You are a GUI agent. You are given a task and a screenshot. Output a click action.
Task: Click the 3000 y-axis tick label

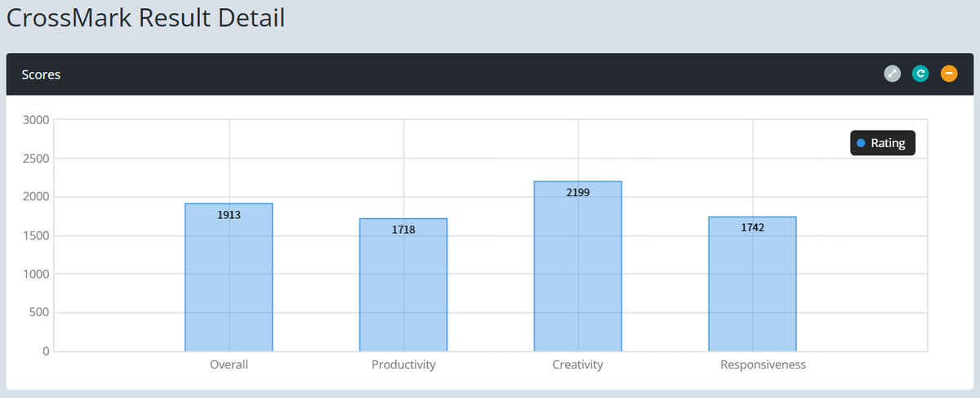(x=36, y=120)
